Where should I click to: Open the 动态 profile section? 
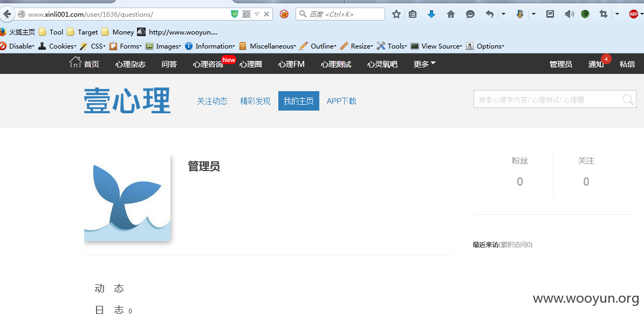[109, 289]
